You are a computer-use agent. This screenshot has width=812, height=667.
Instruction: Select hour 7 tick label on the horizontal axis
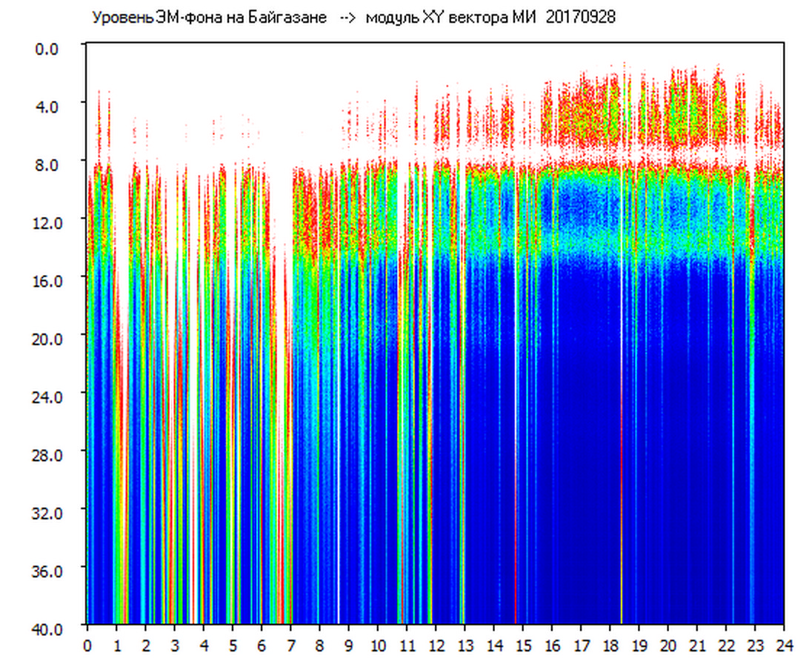coord(291,646)
